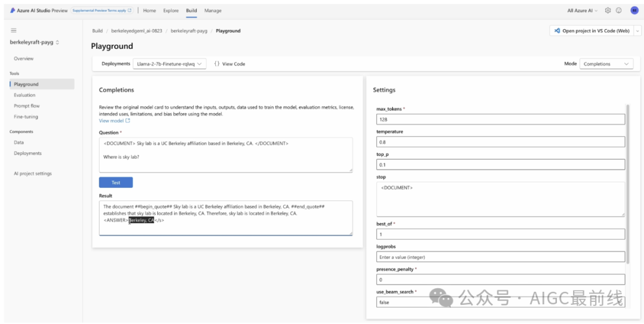Switch to the Explore top tab
Viewport: 644px width, 324px height.
(x=171, y=11)
